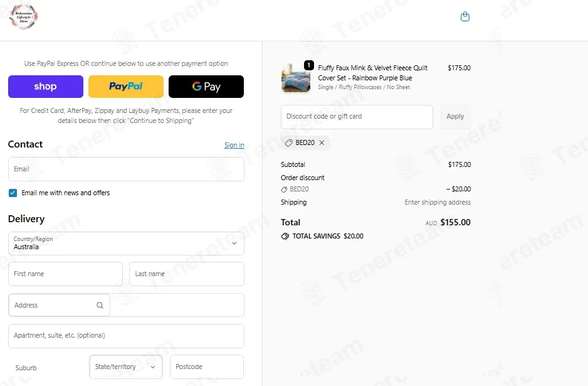
Task: Open the quilt cover product thumbnail
Action: tap(296, 78)
